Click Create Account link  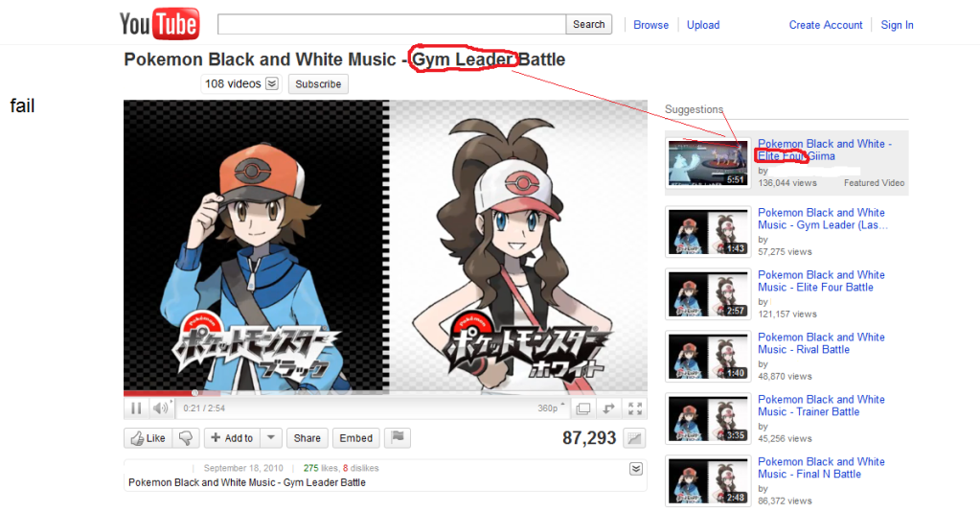pyautogui.click(x=826, y=25)
